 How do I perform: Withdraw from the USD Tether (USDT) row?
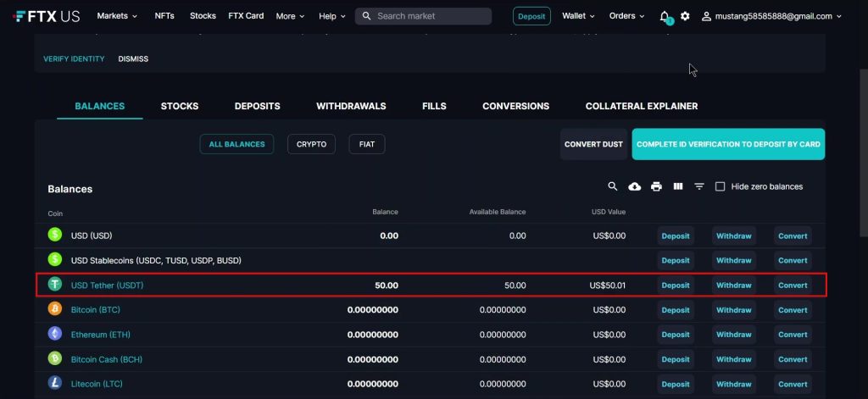[x=733, y=285]
